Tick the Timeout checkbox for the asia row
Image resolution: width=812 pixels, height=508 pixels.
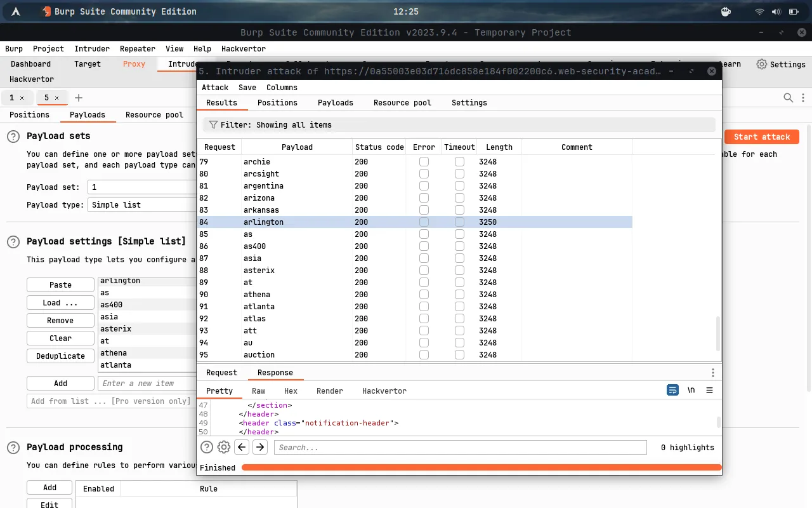(459, 258)
